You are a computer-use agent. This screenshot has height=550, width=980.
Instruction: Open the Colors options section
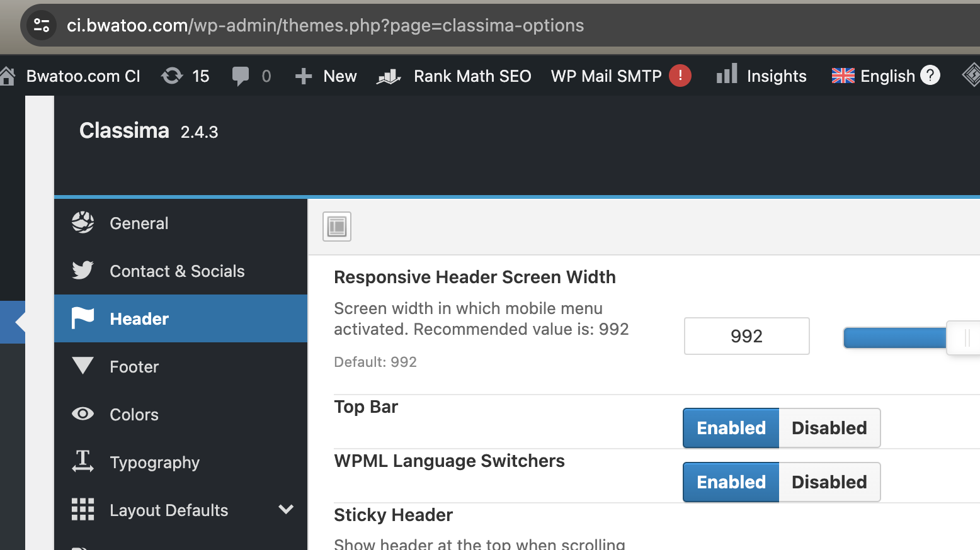tap(181, 414)
